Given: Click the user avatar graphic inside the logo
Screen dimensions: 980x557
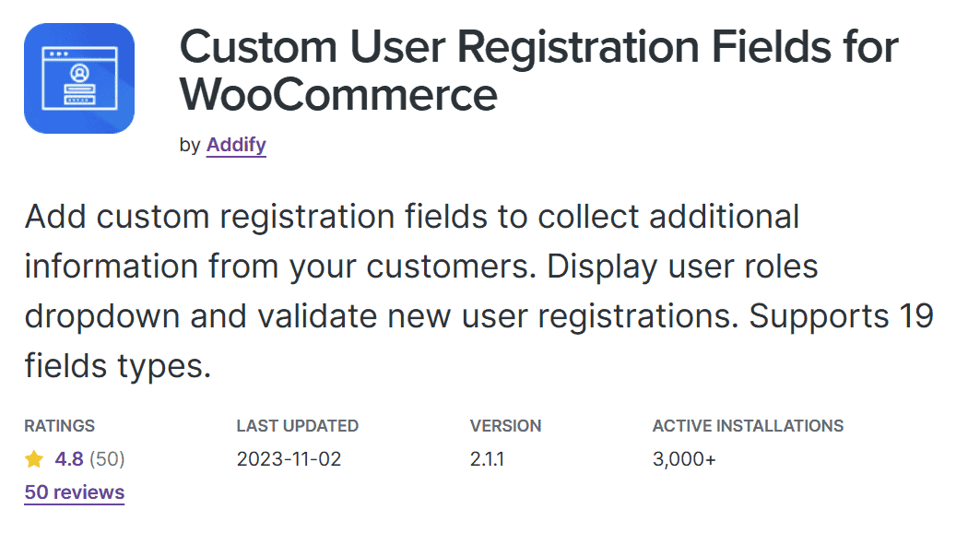Looking at the screenshot, I should (79, 73).
